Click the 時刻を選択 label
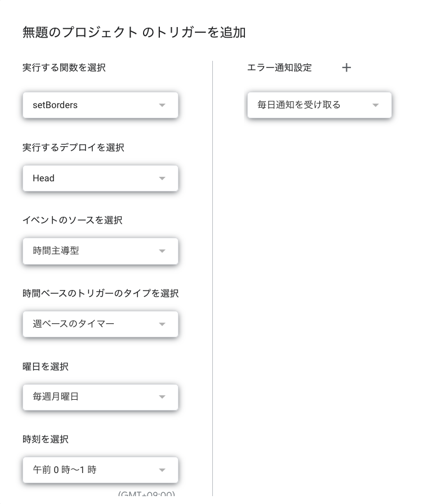428x504 pixels. [x=46, y=439]
